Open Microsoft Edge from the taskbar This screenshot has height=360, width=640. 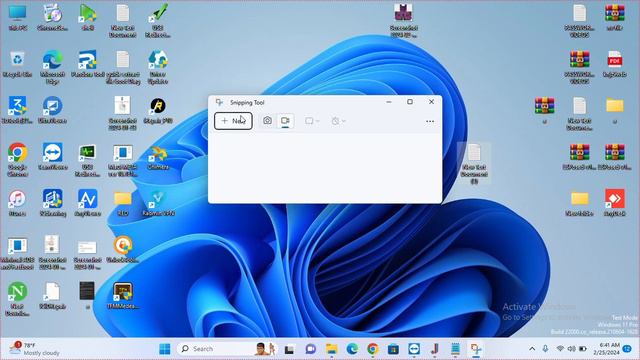[352, 349]
